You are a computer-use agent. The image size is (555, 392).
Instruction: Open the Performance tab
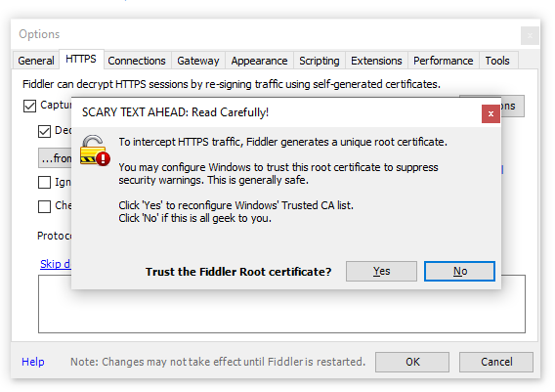(x=444, y=61)
